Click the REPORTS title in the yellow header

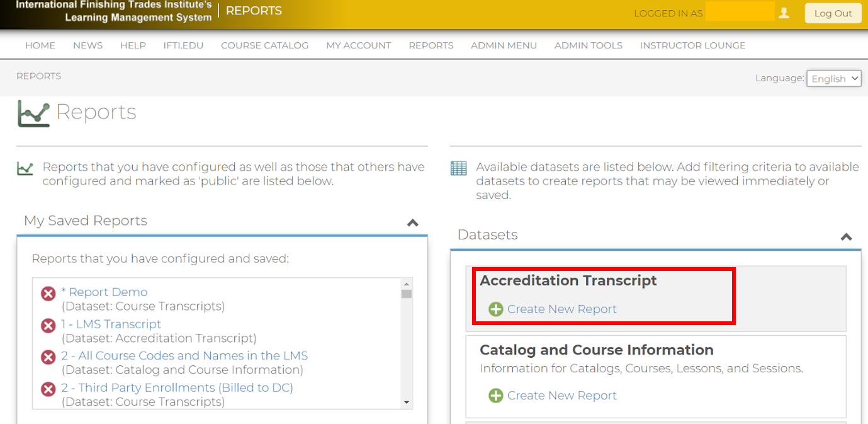[254, 11]
